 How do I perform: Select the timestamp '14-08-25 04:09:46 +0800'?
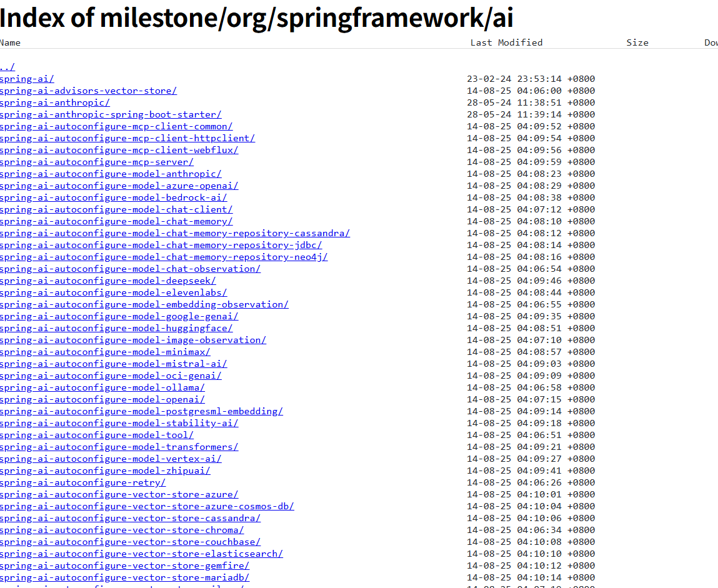(531, 281)
